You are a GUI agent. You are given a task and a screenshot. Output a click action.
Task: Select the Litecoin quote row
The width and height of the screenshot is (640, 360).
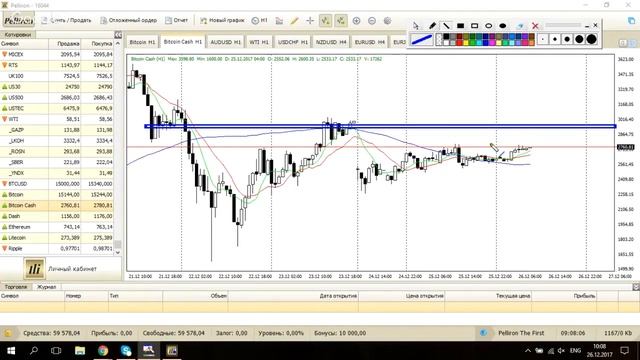pyautogui.click(x=57, y=238)
